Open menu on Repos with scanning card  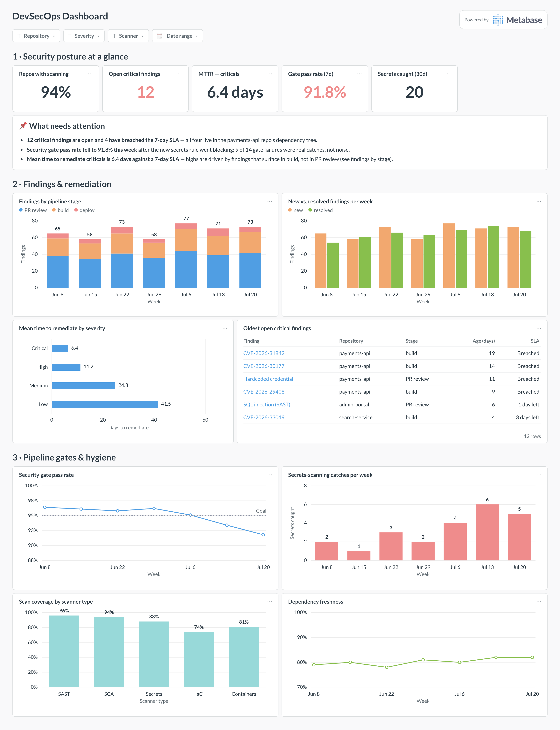click(x=90, y=74)
